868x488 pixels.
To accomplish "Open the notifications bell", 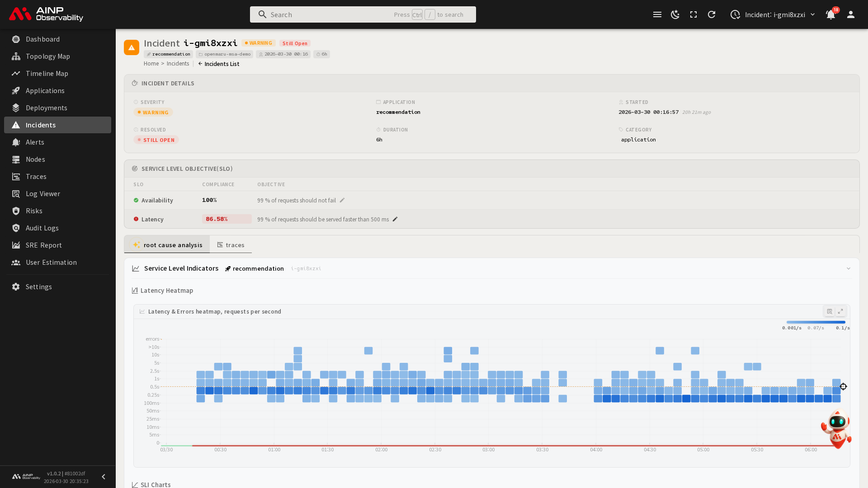I will (830, 14).
